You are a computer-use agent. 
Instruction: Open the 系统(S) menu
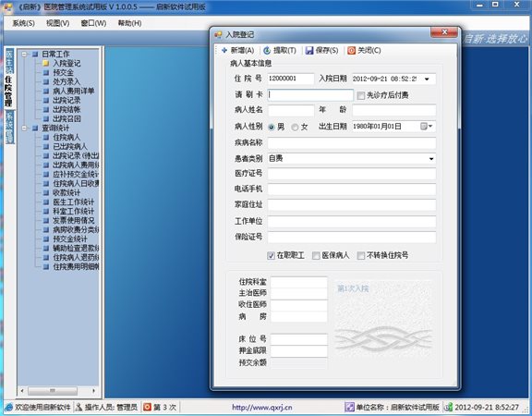pos(23,23)
